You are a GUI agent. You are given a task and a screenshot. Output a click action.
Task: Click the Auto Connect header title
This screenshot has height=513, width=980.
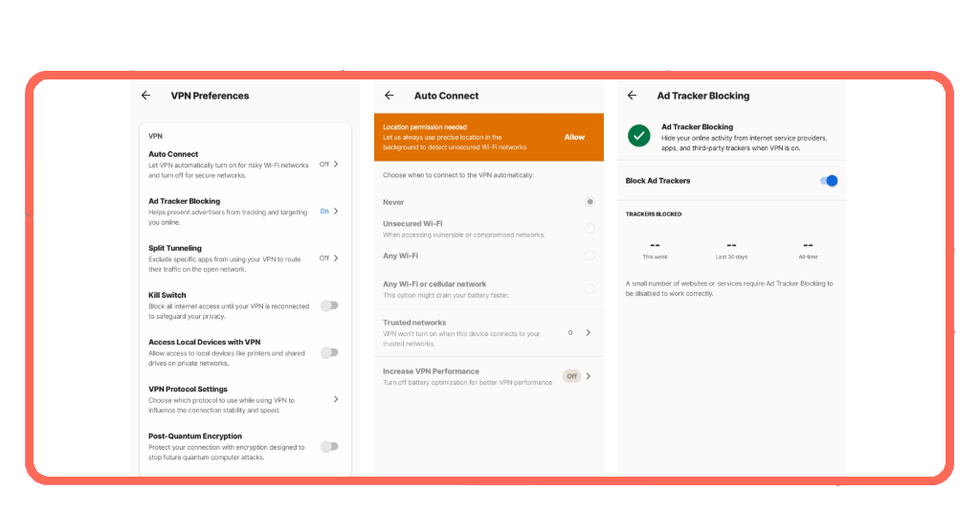pyautogui.click(x=446, y=96)
